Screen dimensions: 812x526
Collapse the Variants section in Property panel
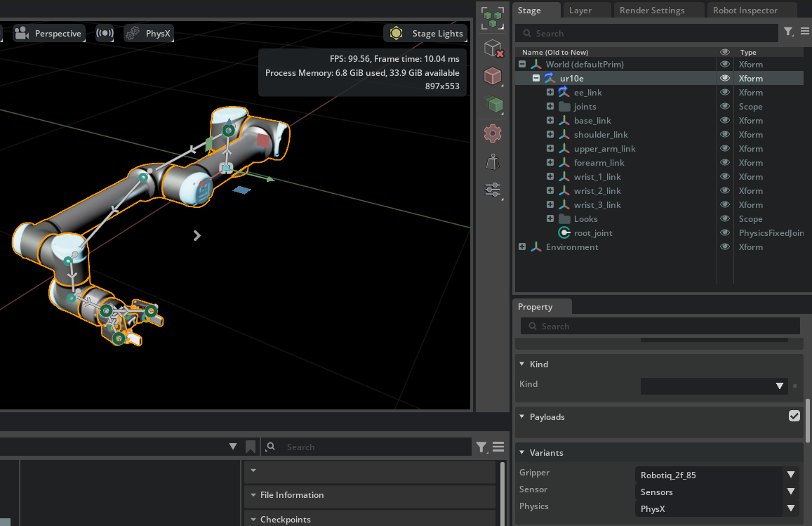pyautogui.click(x=521, y=452)
